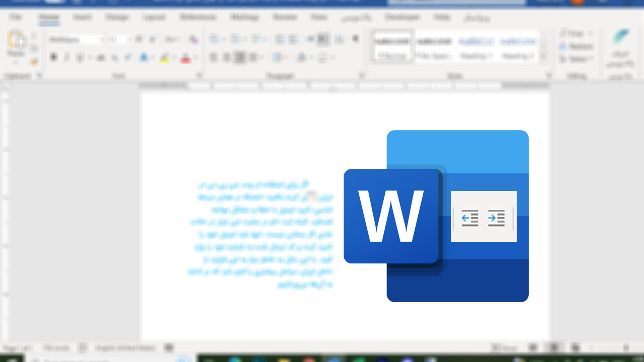Image resolution: width=644 pixels, height=362 pixels.
Task: Click the Bullets list icon
Action: 214,39
